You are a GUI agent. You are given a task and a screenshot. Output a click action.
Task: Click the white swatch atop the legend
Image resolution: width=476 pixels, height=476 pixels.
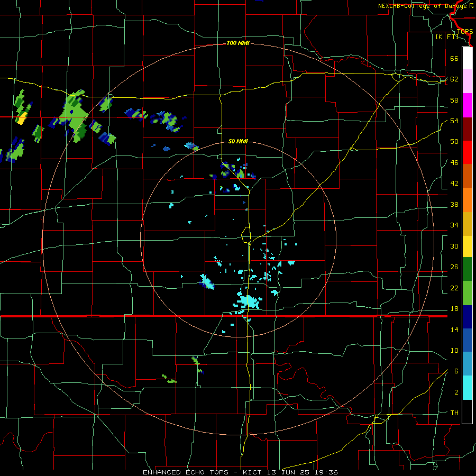(x=467, y=58)
